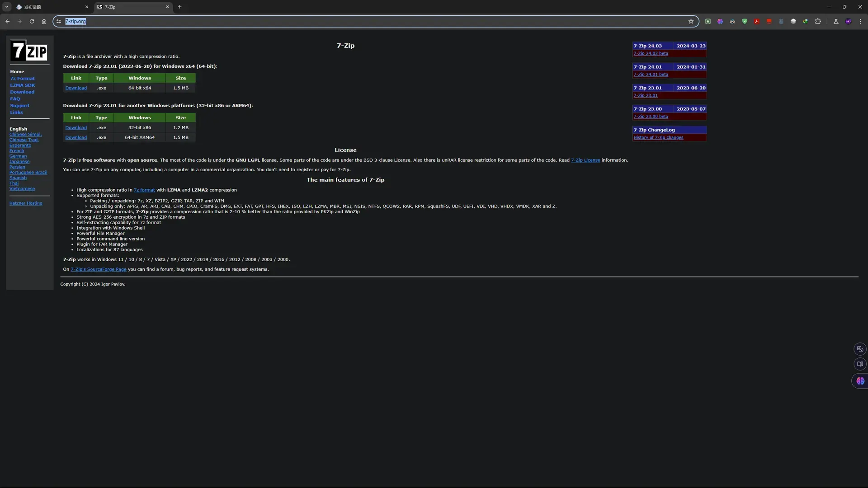868x488 pixels.
Task: Switch language to German
Action: click(18, 156)
